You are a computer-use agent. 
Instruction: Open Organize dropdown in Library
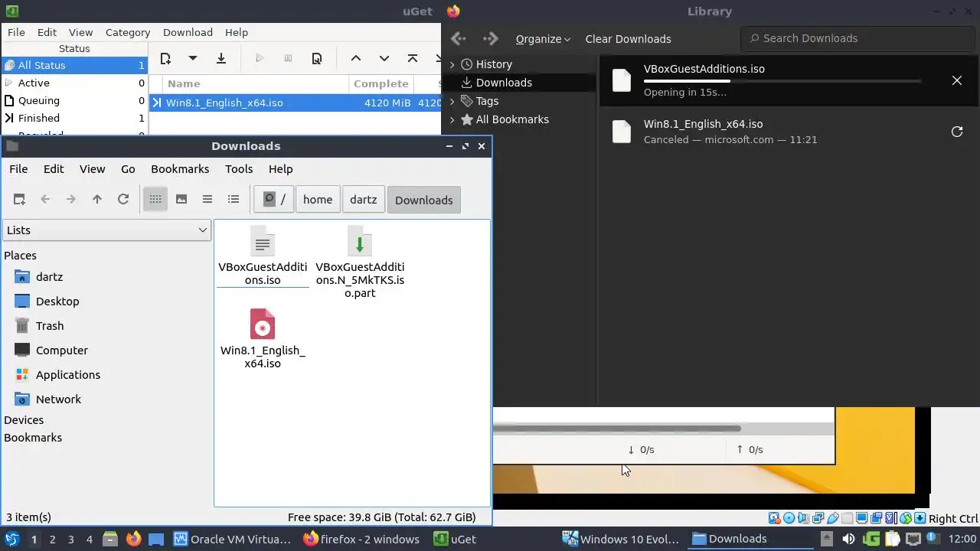pyautogui.click(x=543, y=39)
